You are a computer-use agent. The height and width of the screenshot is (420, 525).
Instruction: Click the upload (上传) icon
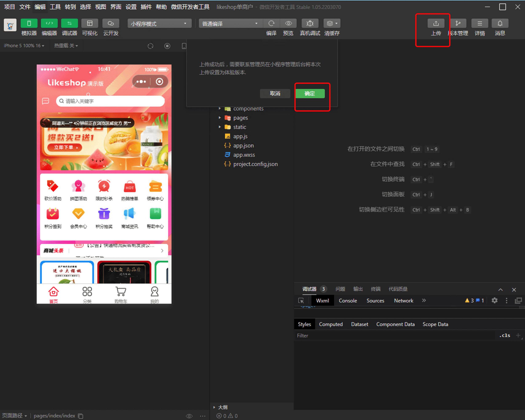[x=436, y=23]
